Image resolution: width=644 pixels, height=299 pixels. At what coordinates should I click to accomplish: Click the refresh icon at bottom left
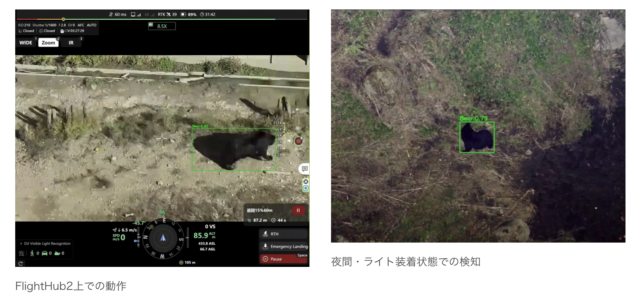pos(21,263)
